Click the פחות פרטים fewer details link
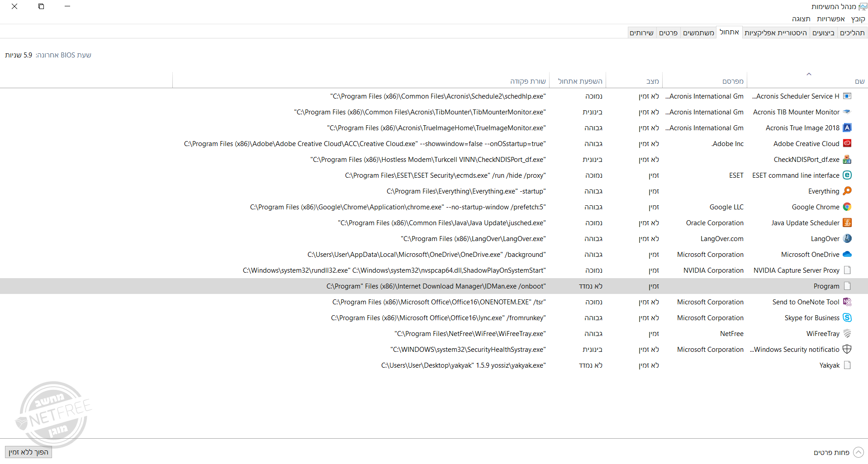Viewport: 868px width, 464px height. [831, 453]
